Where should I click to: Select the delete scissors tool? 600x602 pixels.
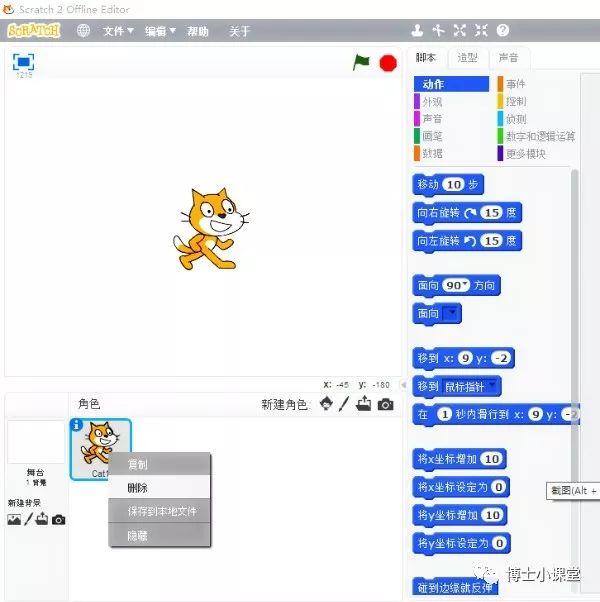coord(438,30)
